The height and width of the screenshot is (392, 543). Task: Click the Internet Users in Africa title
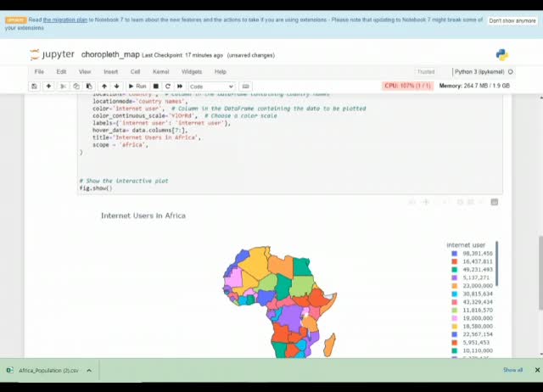tap(143, 216)
